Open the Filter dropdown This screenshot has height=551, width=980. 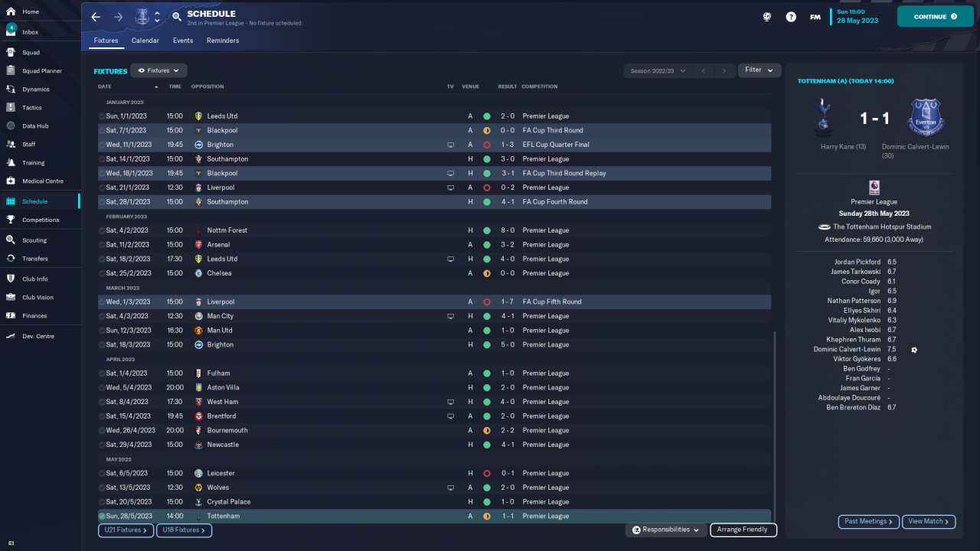tap(759, 70)
